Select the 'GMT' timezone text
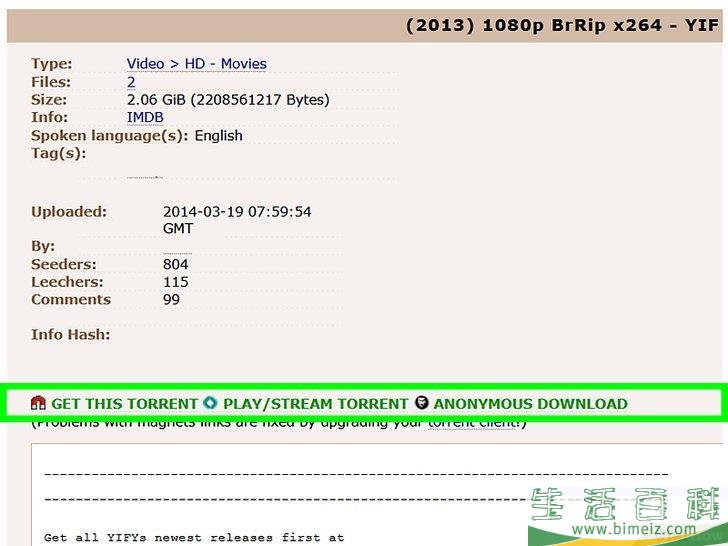This screenshot has height=546, width=728. pyautogui.click(x=178, y=228)
